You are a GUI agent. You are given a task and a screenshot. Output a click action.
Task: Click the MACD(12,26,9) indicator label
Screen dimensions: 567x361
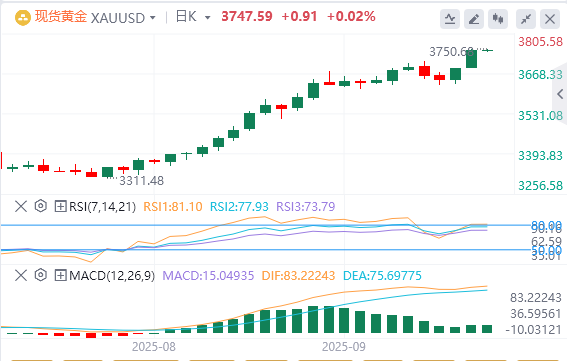point(112,276)
